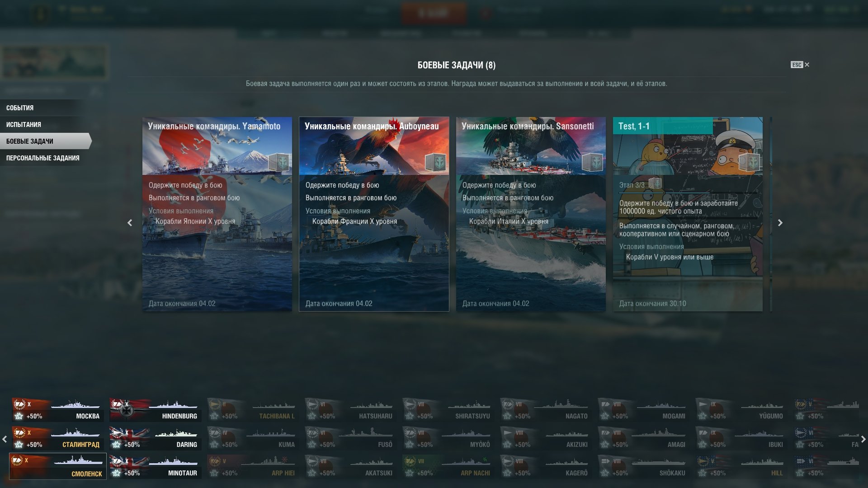
Task: Click the star bonus icon on Yūgumo
Action: tap(703, 416)
